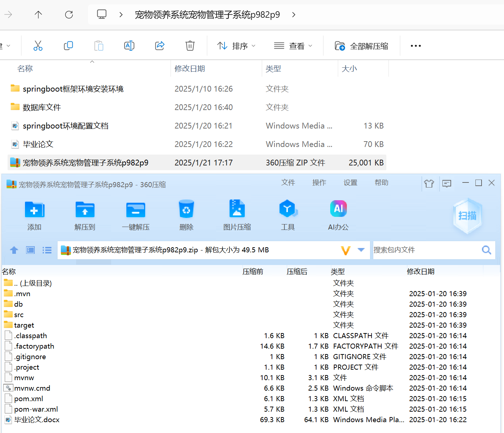Open the 设置 menu in 360压缩

pyautogui.click(x=350, y=182)
